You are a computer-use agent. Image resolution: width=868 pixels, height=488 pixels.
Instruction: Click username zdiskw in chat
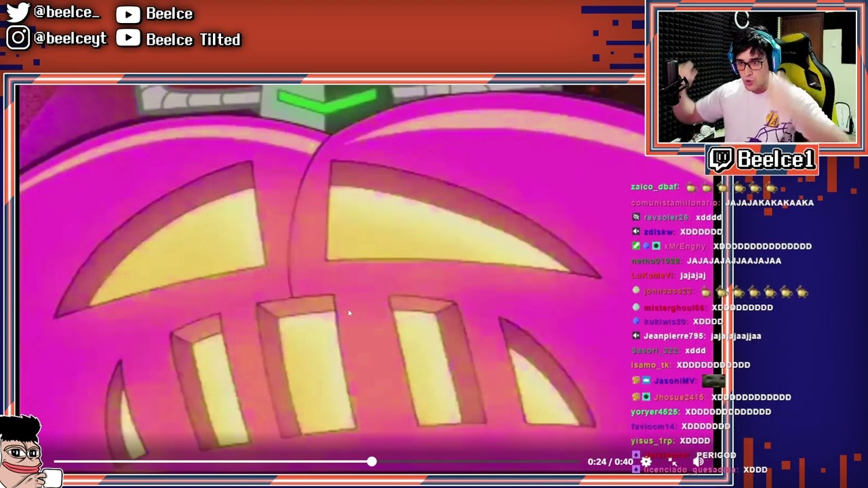[x=659, y=232]
